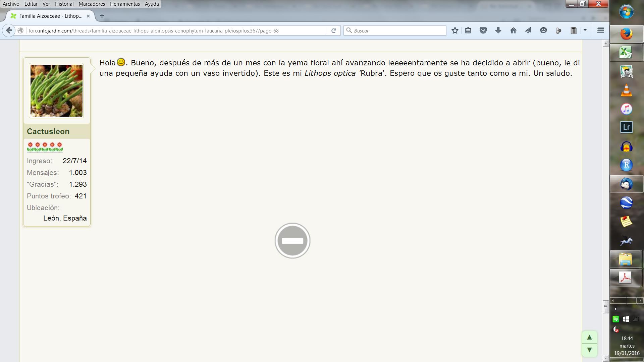Open the Firefox hamburger menu
This screenshot has height=362, width=644.
601,31
